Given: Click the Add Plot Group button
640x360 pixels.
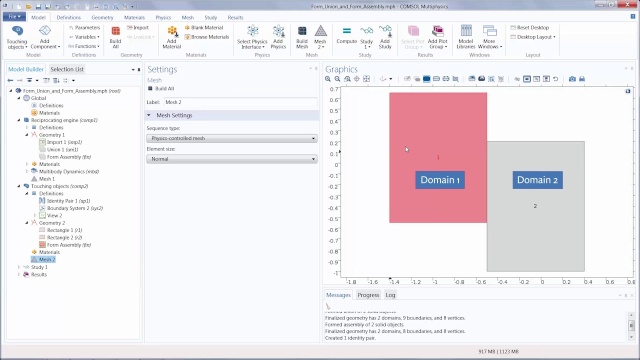Looking at the screenshot, I should (438, 37).
